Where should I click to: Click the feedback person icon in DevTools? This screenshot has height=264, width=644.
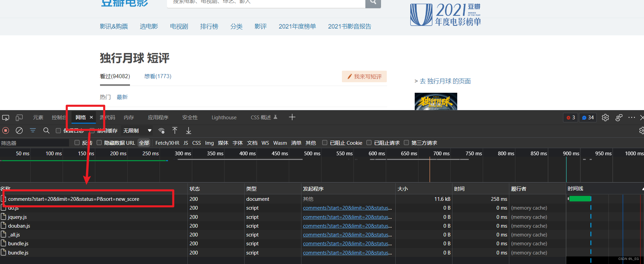click(619, 118)
